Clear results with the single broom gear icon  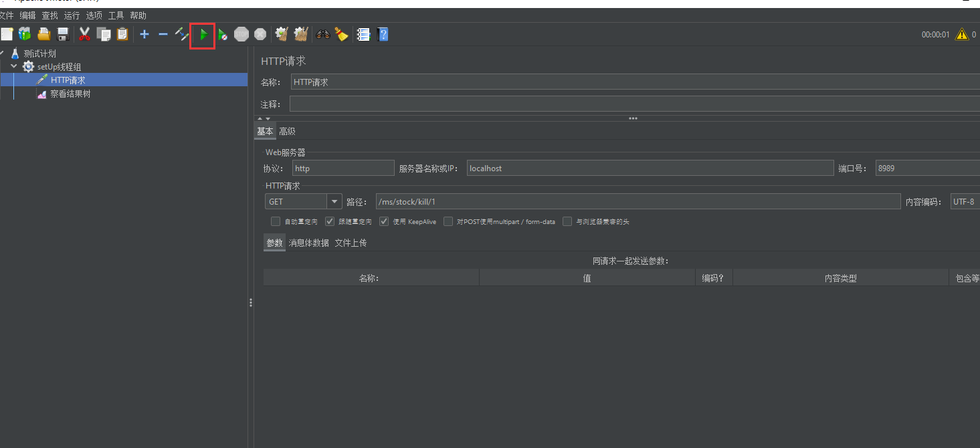(x=282, y=34)
